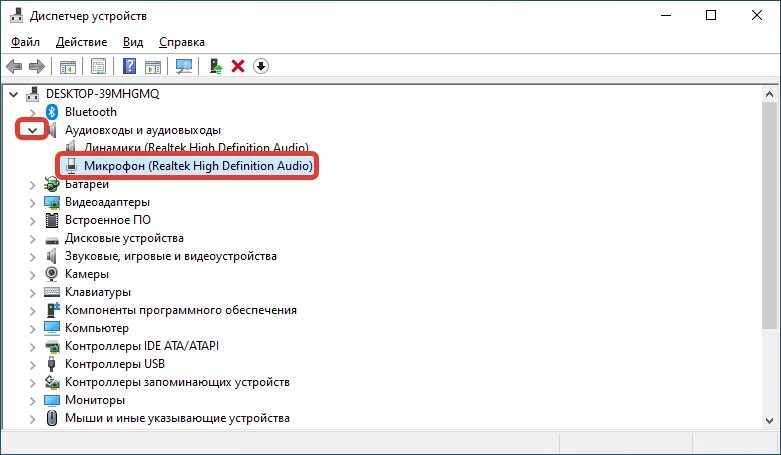Toggle the action pane toolbar icon
The image size is (781, 455).
tap(153, 66)
